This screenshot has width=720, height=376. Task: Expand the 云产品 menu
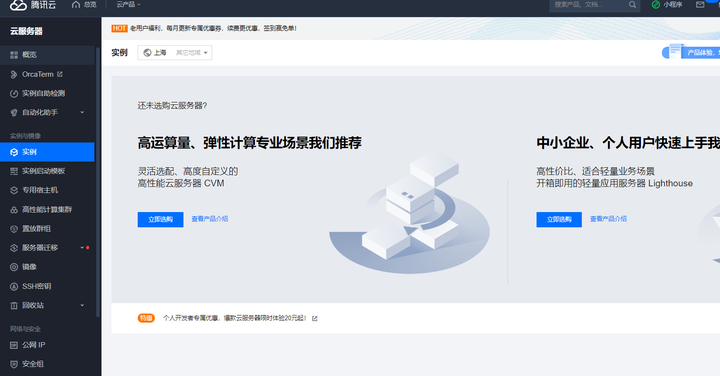click(129, 5)
